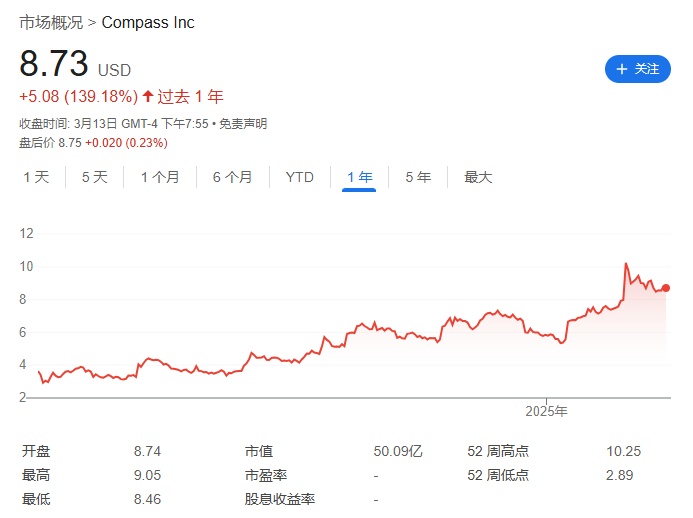Screen dimensions: 693x518
Task: Click the red up arrow icon
Action: (148, 97)
